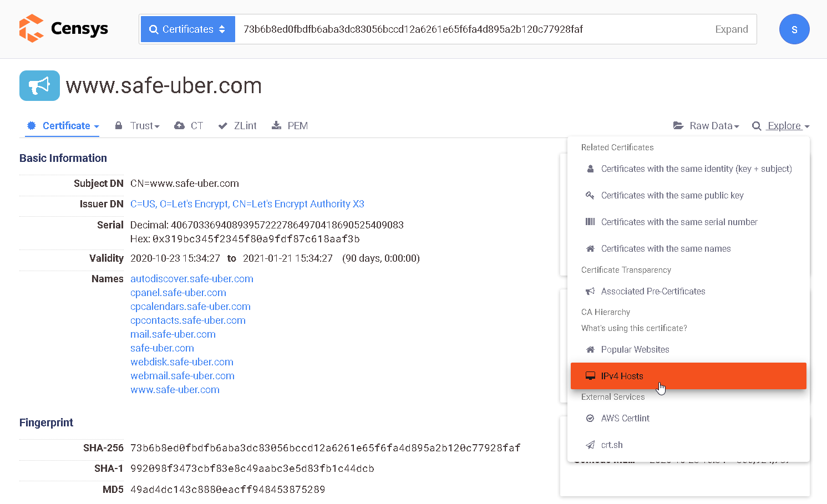Screen dimensions: 827x504
Task: Click Expand in the search bar
Action: tap(731, 29)
